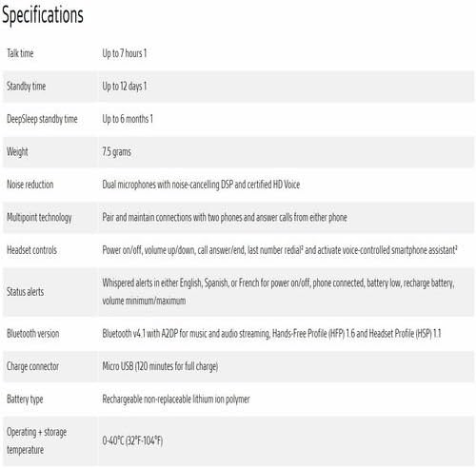The width and height of the screenshot is (476, 468).
Task: Select the Standby time row label
Action: tap(27, 87)
